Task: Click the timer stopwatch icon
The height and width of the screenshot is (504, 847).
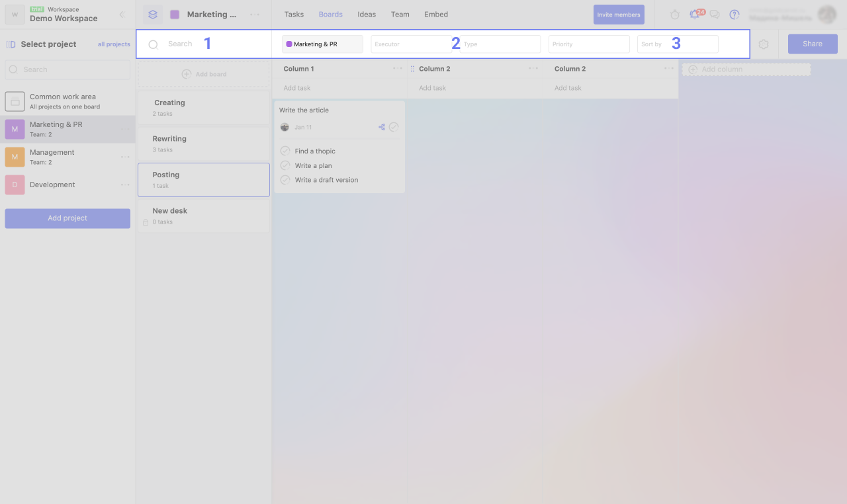Action: point(675,15)
